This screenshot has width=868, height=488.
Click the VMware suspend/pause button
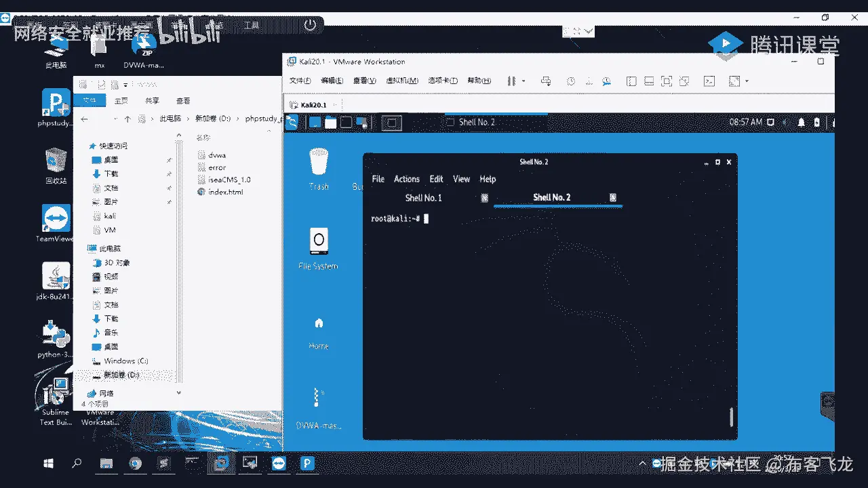pyautogui.click(x=513, y=81)
